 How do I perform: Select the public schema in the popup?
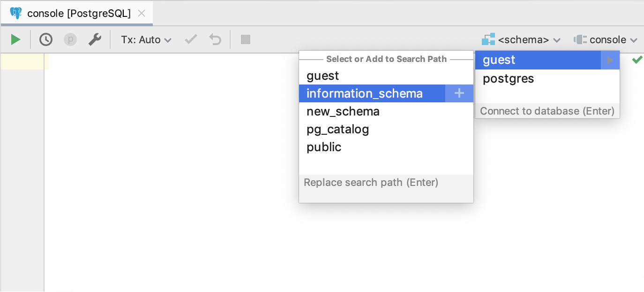(323, 147)
